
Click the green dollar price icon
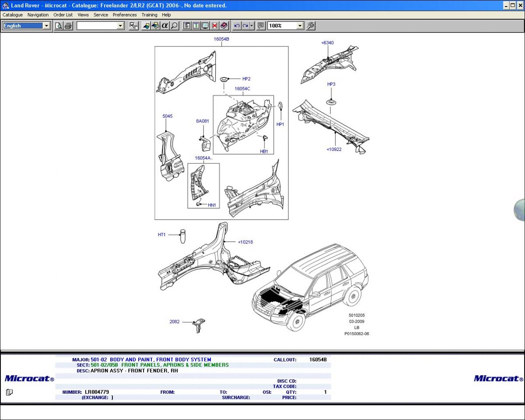coord(196,26)
